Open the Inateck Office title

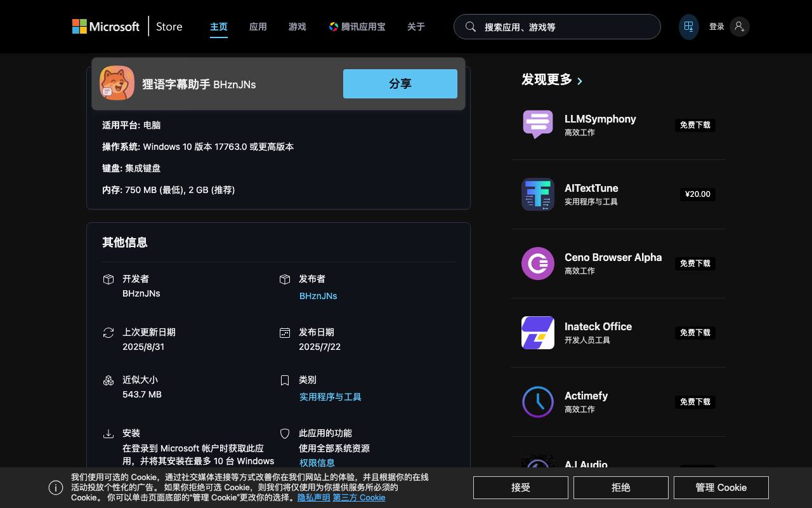(x=598, y=326)
